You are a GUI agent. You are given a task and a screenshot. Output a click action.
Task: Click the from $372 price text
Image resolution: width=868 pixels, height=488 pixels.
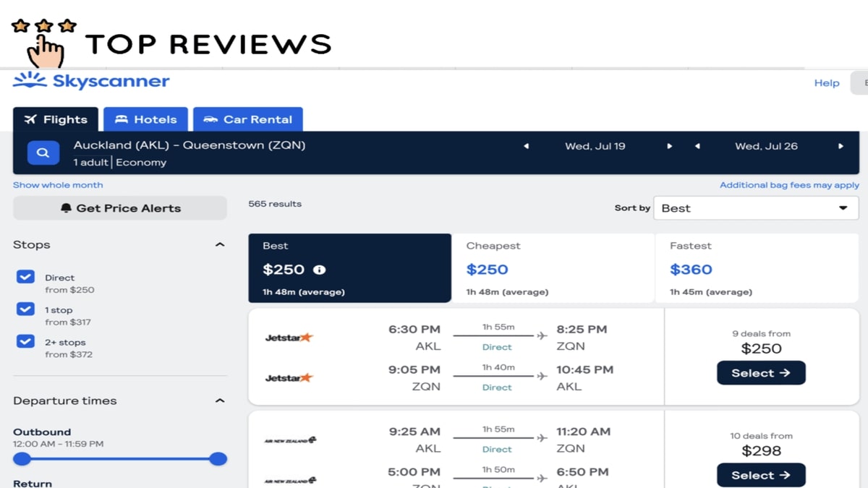click(x=69, y=355)
